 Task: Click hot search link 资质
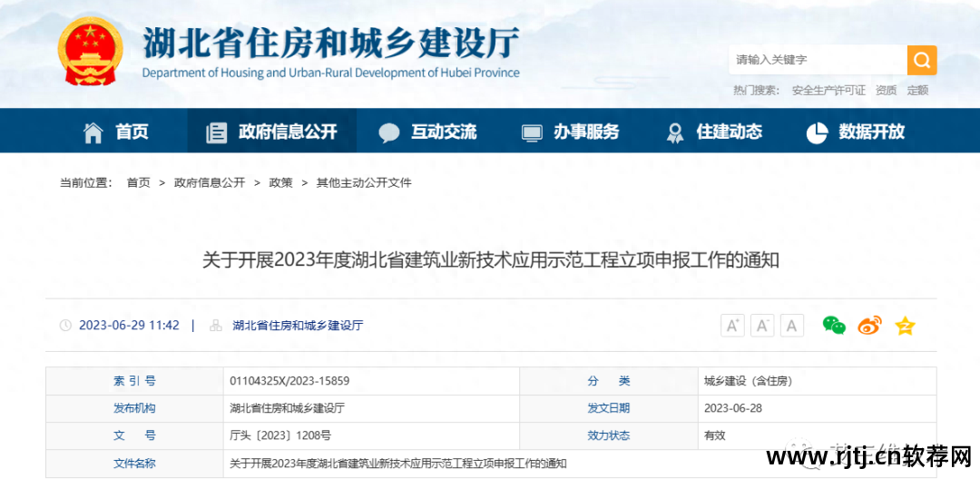coord(887,91)
